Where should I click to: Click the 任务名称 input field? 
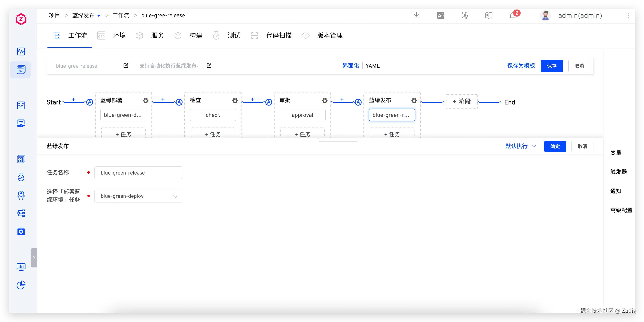138,173
